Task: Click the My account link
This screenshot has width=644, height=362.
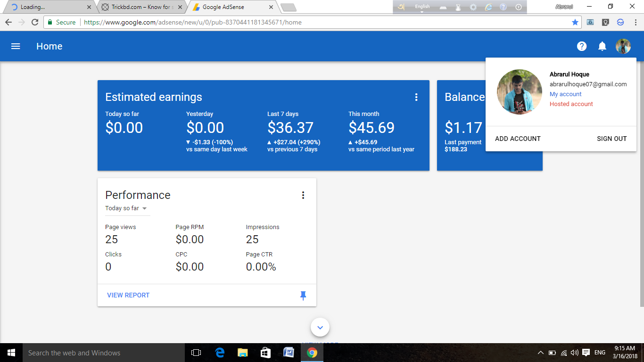Action: pyautogui.click(x=565, y=94)
